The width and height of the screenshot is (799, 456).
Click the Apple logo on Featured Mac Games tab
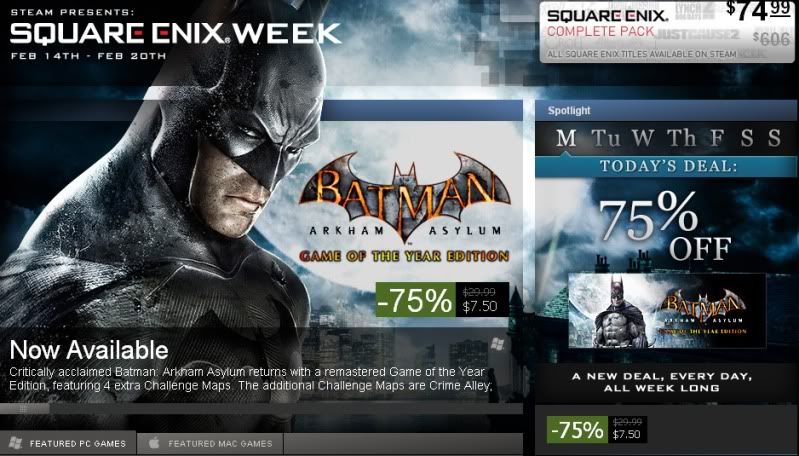tap(154, 443)
